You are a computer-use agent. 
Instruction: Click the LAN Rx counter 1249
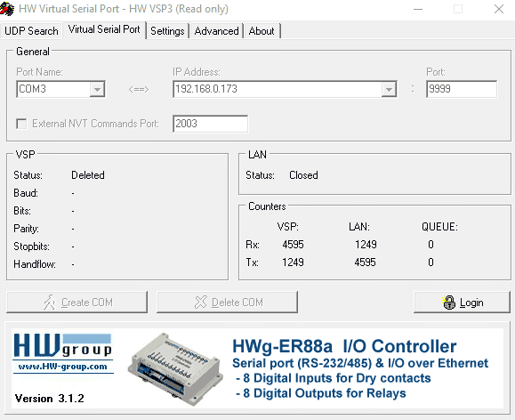(366, 244)
